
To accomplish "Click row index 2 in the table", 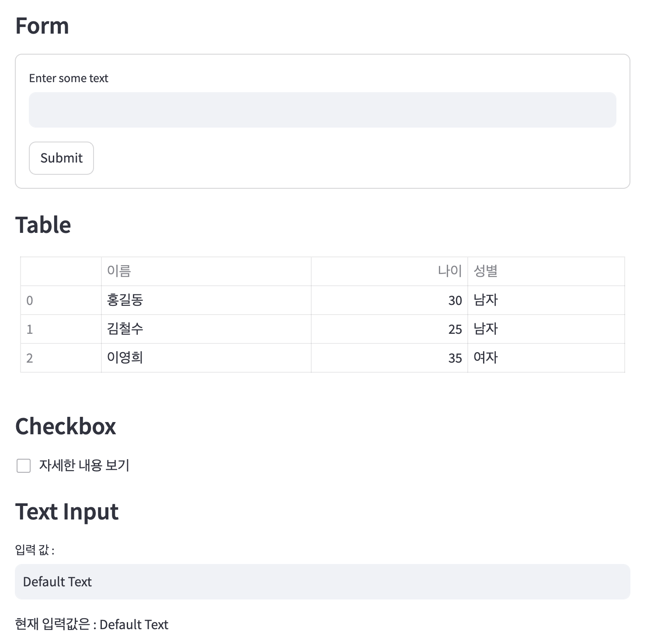I will tap(61, 358).
